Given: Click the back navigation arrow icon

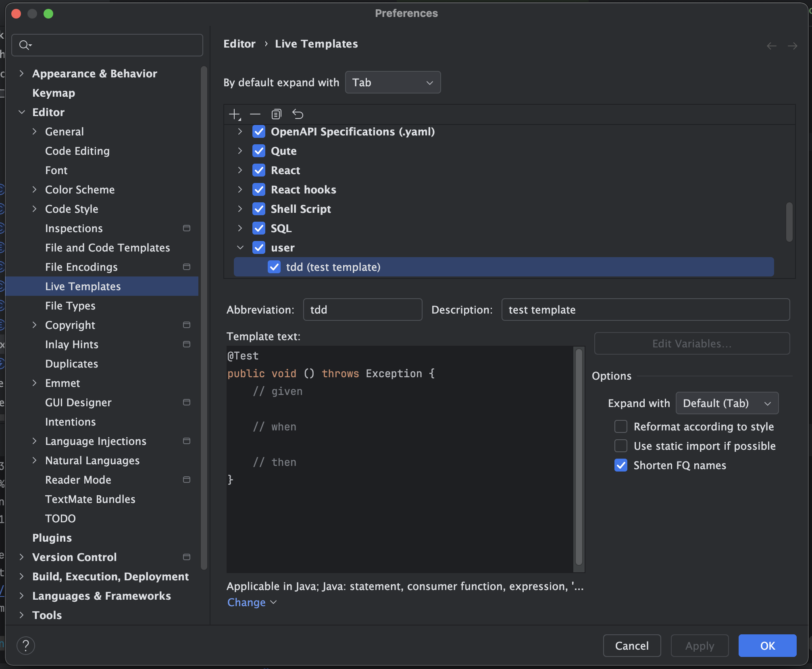Looking at the screenshot, I should [771, 46].
